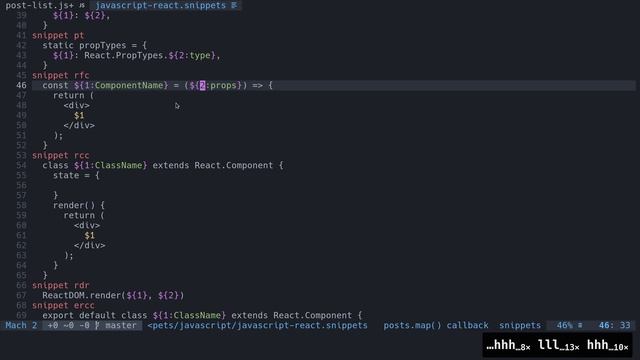Click the 'master' branch name in status line
The height and width of the screenshot is (360, 640).
point(121,325)
